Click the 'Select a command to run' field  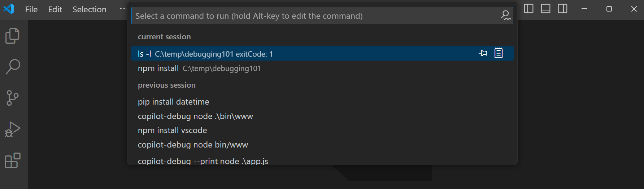[314, 16]
